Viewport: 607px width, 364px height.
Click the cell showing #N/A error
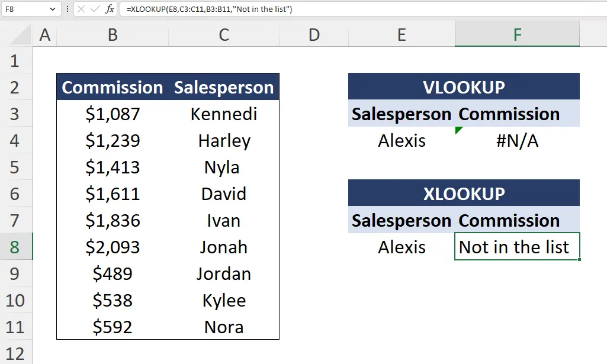516,140
